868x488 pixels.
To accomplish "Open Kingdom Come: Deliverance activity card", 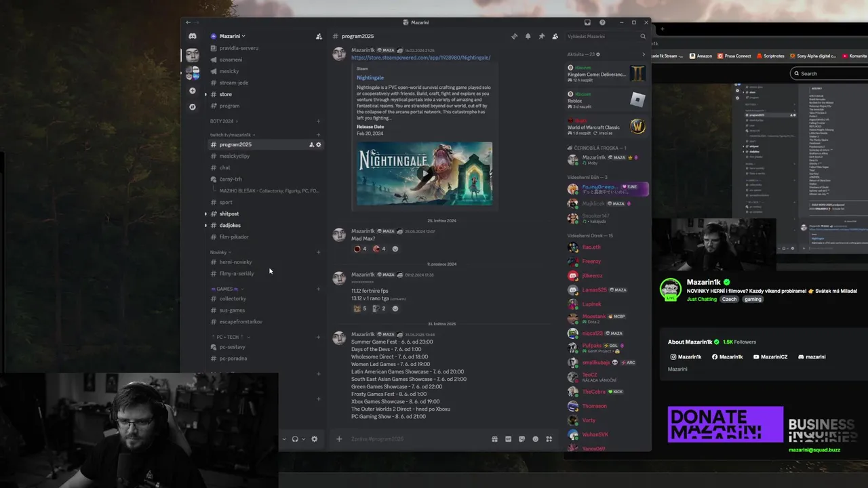I will [x=607, y=73].
